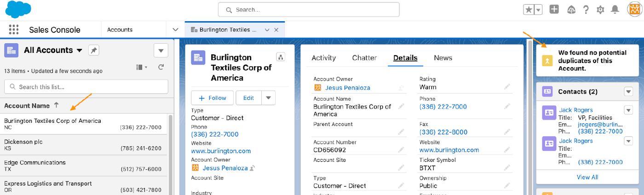This screenshot has height=195, width=644.
Task: Open the Accounts navigation dropdown chevron
Action: (x=175, y=29)
